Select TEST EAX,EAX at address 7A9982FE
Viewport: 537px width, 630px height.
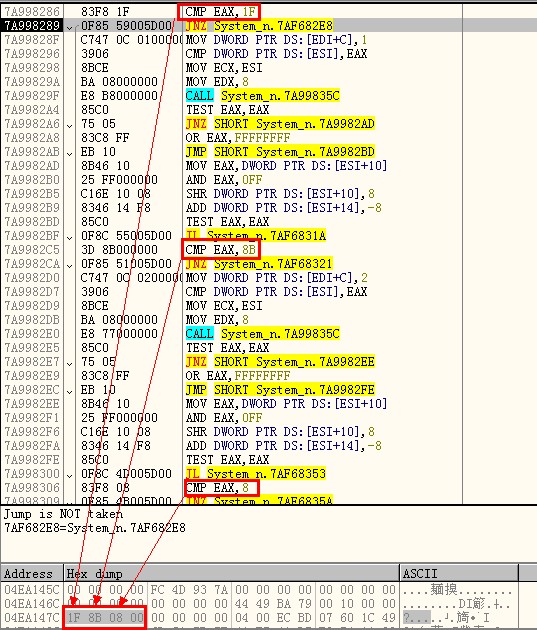[227, 460]
